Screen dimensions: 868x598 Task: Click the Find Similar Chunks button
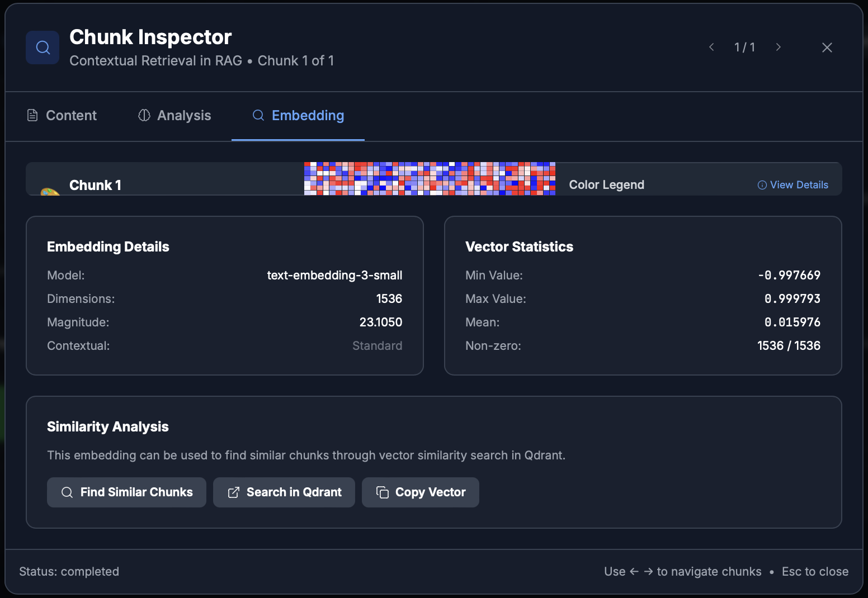click(126, 492)
